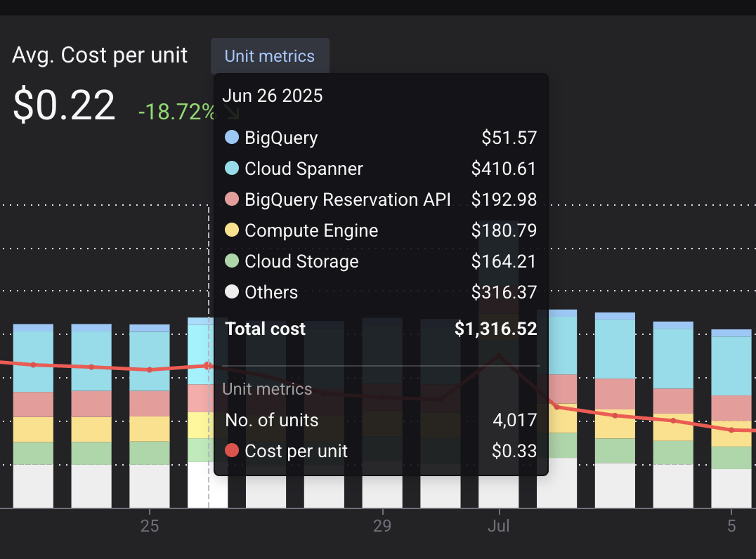Click the Others white legend dot
The height and width of the screenshot is (559, 756).
coord(232,291)
